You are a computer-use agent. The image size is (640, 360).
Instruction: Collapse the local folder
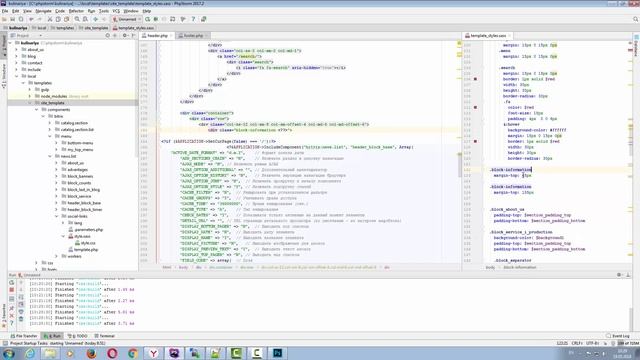[16, 76]
